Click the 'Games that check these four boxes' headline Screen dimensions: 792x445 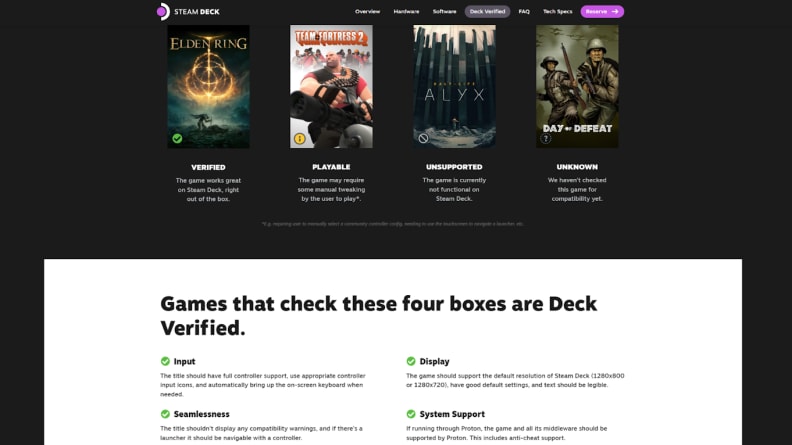point(379,316)
